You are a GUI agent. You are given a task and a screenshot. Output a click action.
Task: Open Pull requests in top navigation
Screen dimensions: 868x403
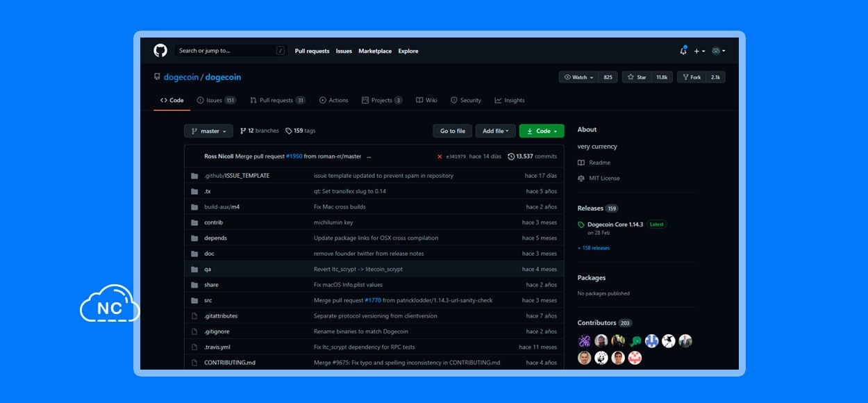tap(312, 51)
